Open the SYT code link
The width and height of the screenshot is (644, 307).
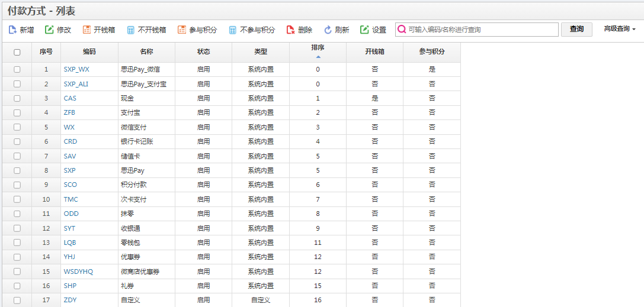point(69,228)
